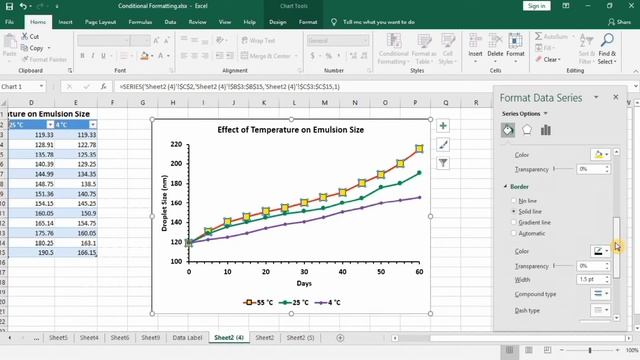The width and height of the screenshot is (640, 360).
Task: Click the fill Transparency slider
Action: tap(563, 169)
